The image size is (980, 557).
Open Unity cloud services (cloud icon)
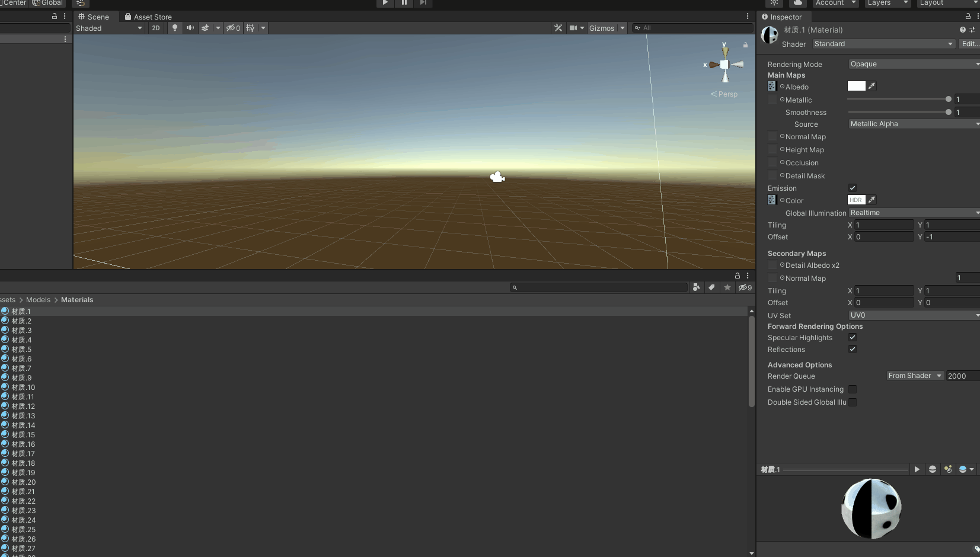coord(798,3)
